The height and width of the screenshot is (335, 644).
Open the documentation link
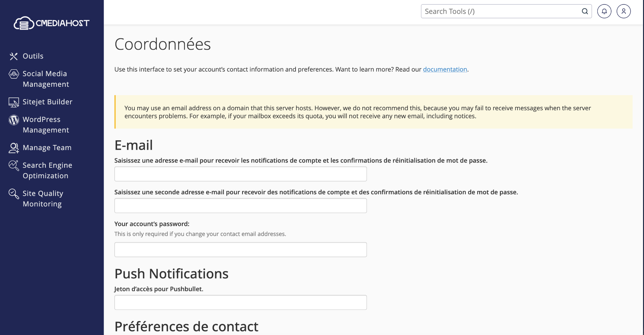(445, 69)
